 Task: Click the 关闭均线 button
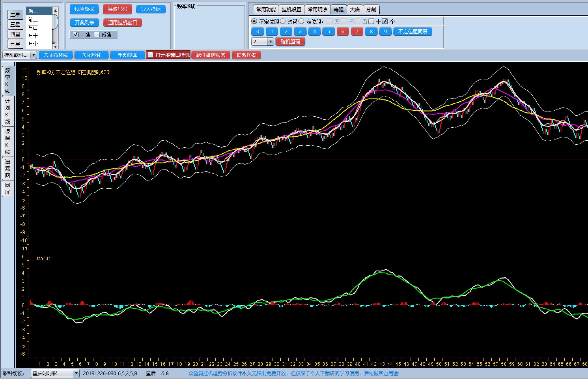pyautogui.click(x=91, y=55)
